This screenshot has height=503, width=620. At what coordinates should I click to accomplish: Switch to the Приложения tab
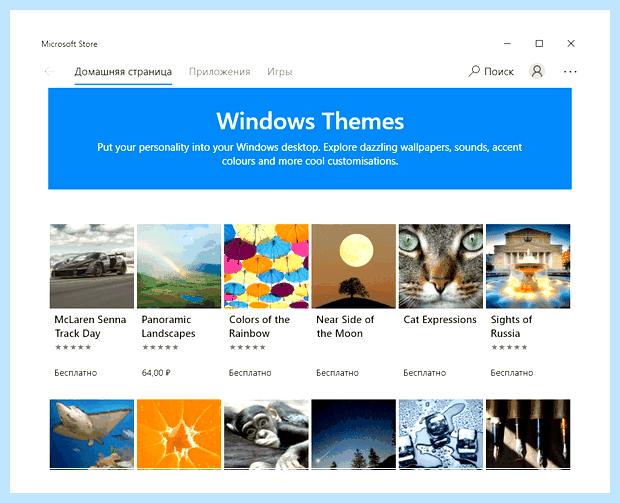point(219,72)
